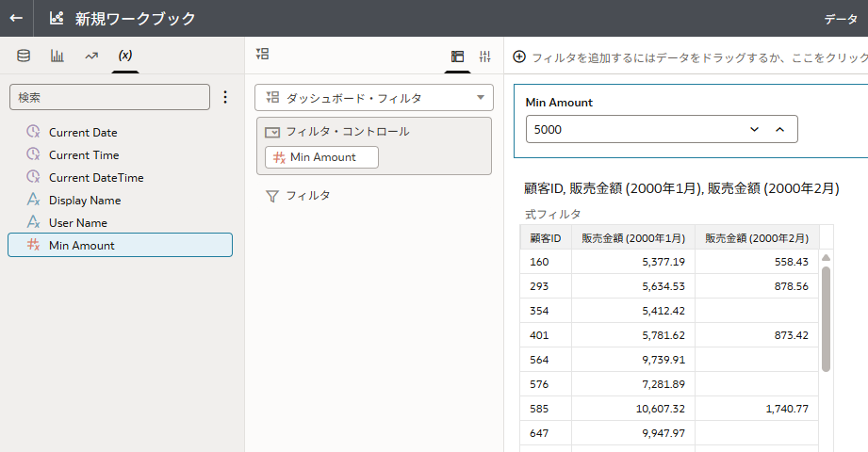Click the value 7,281.89
The height and width of the screenshot is (452, 868).
tap(663, 384)
